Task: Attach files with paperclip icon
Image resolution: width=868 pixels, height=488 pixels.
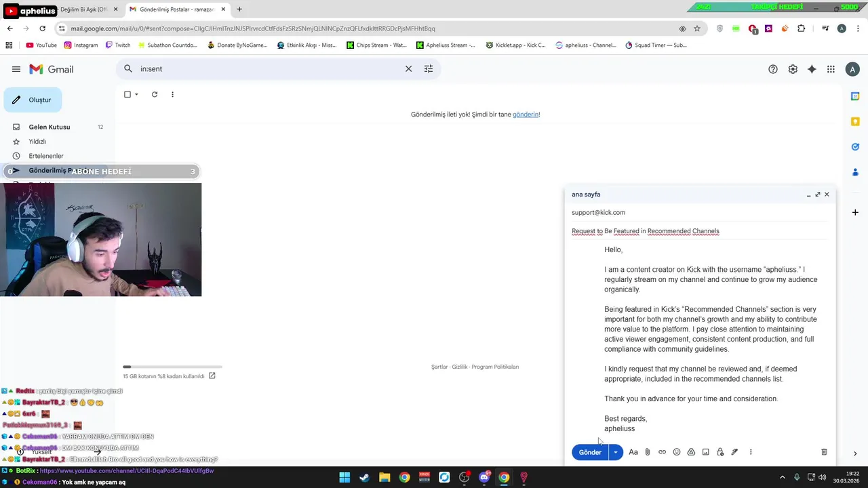Action: click(648, 452)
